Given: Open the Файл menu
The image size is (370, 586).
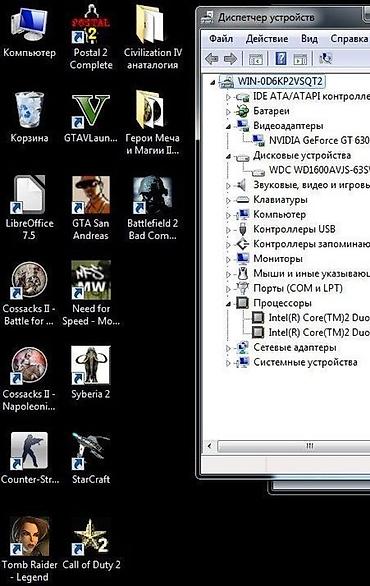Looking at the screenshot, I should click(221, 38).
